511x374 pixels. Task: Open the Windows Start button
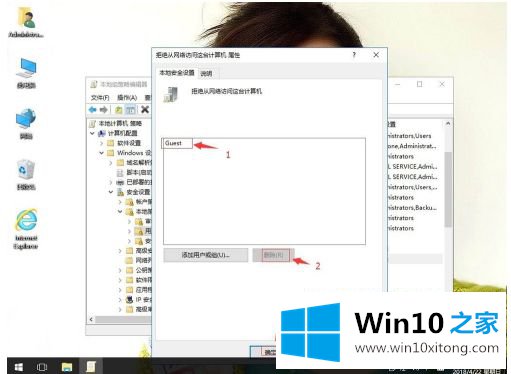[x=19, y=367]
